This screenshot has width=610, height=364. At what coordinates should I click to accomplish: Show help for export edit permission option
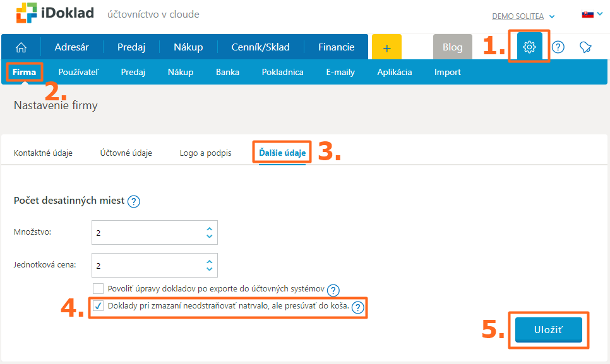pos(333,290)
